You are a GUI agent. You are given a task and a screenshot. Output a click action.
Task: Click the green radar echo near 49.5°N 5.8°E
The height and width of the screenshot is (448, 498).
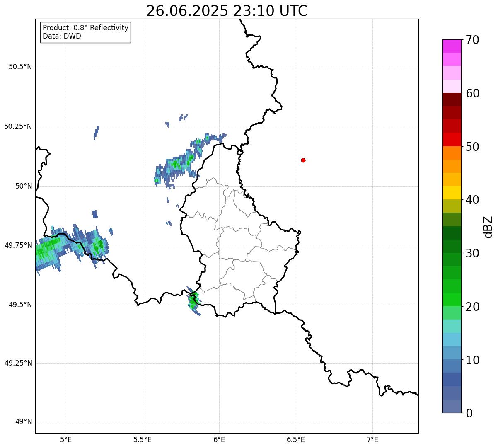coord(193,300)
